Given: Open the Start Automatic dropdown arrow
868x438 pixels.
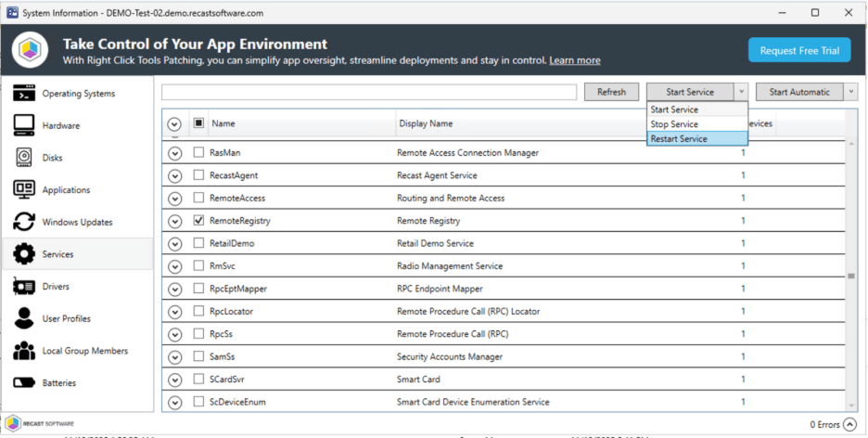Looking at the screenshot, I should (850, 92).
